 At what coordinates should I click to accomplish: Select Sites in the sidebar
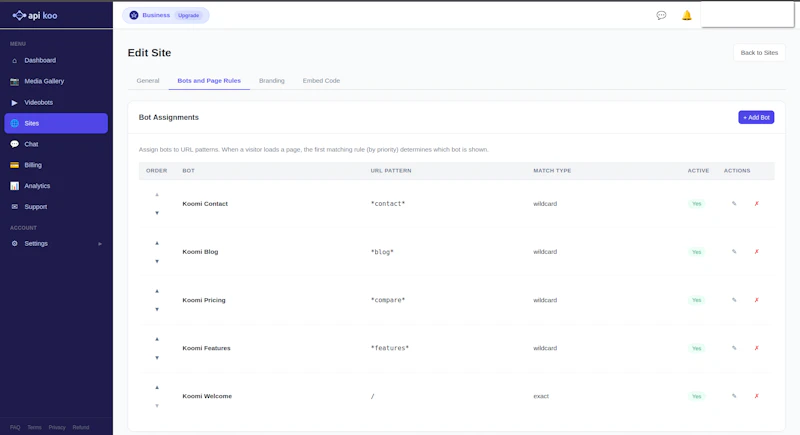[56, 123]
